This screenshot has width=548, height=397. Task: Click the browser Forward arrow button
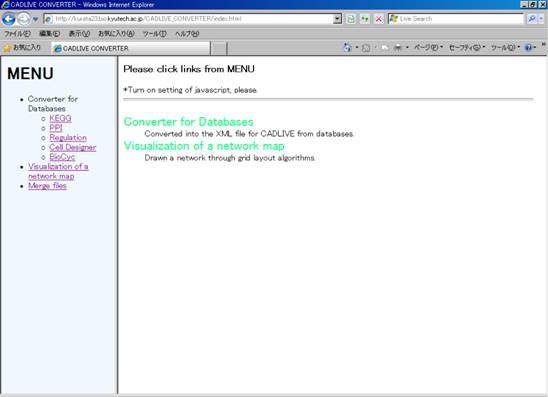point(23,19)
